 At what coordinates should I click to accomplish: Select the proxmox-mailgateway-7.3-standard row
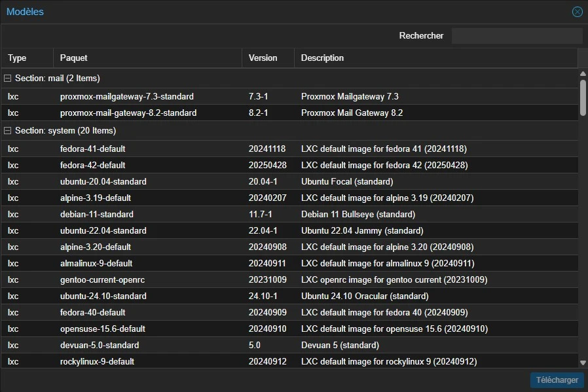tap(289, 97)
